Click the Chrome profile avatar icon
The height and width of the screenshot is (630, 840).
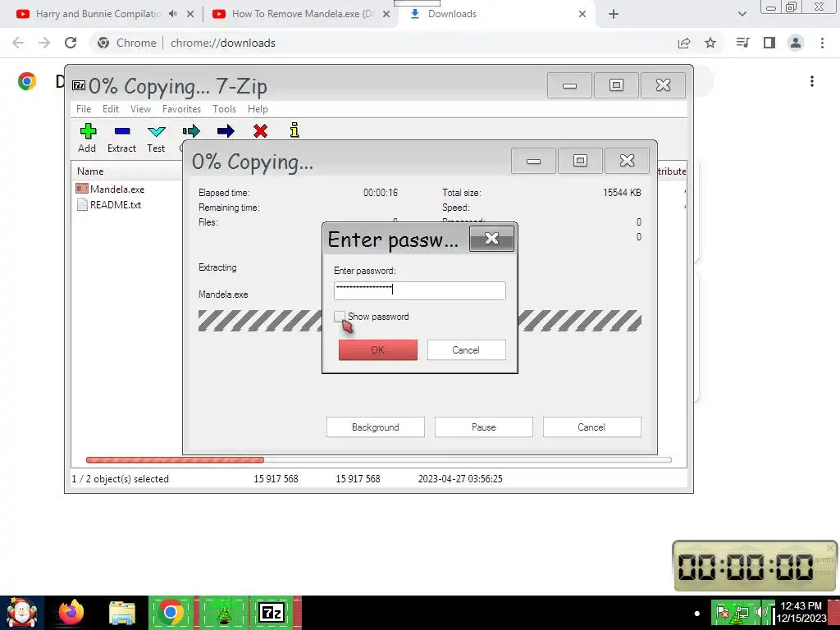click(796, 43)
